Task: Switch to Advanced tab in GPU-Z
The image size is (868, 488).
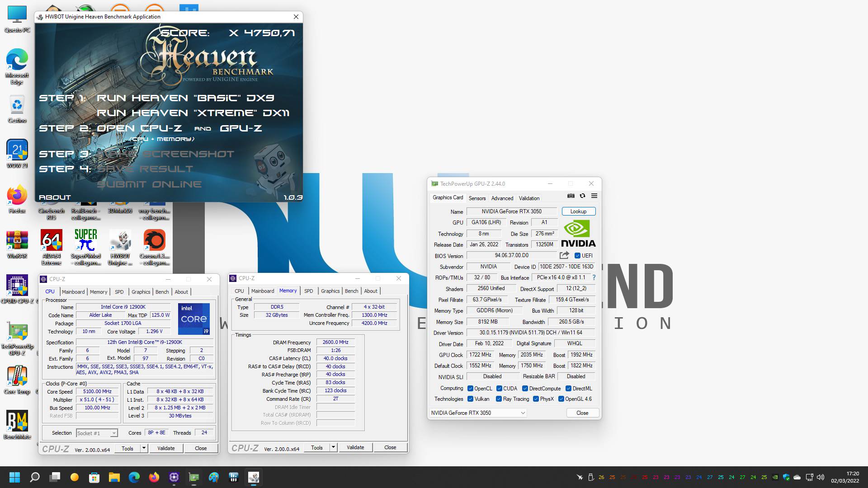Action: point(502,198)
